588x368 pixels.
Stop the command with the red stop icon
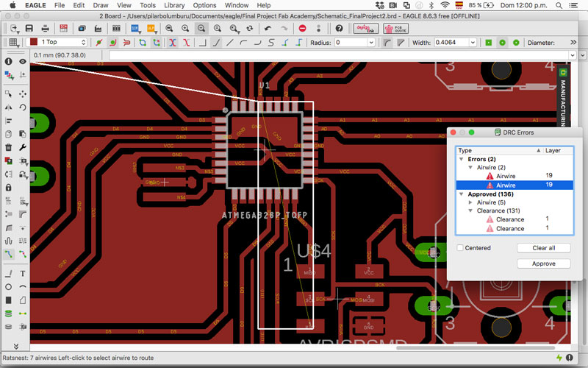pyautogui.click(x=303, y=29)
